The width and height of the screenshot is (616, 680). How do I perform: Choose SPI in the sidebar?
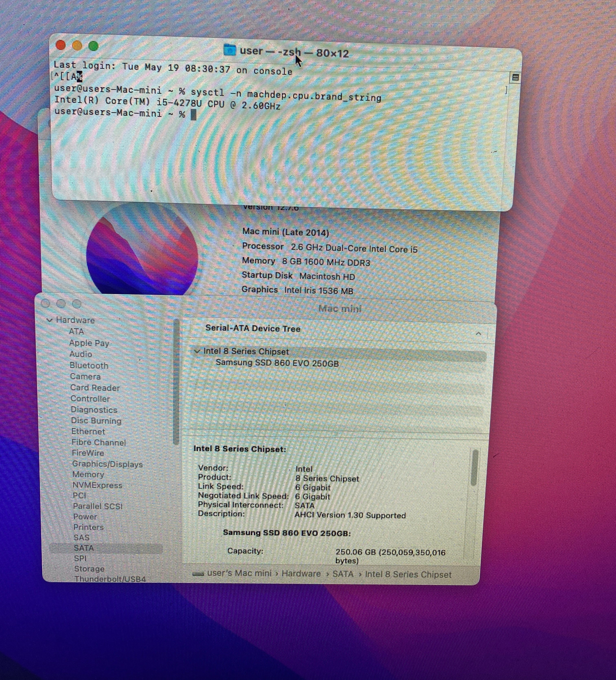pos(81,559)
